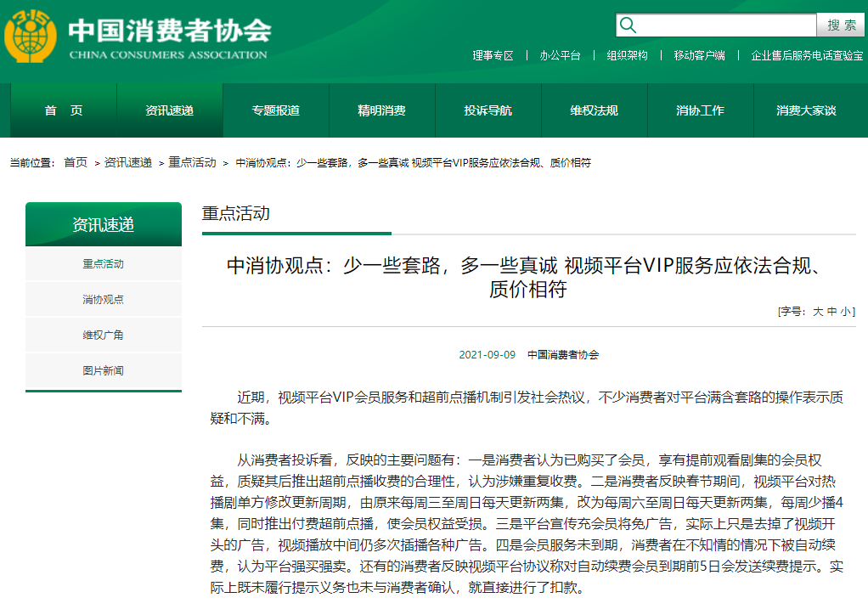Screen dimensions: 868x609
Task: Open 图片新闻 sidebar item
Action: point(103,371)
